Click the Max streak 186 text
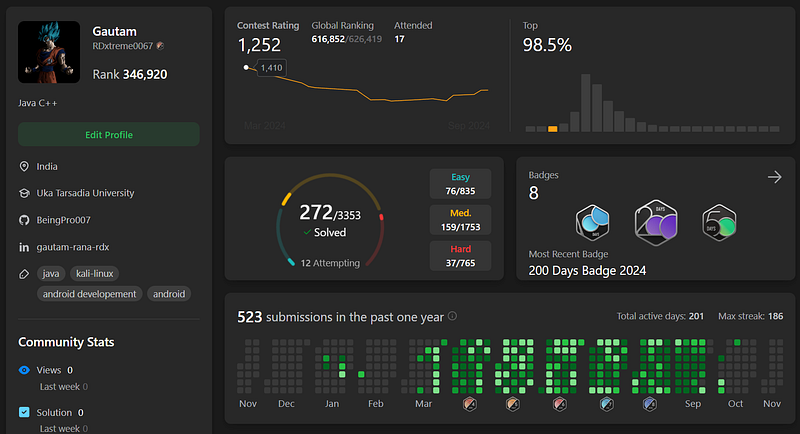The height and width of the screenshot is (434, 800). pos(751,316)
